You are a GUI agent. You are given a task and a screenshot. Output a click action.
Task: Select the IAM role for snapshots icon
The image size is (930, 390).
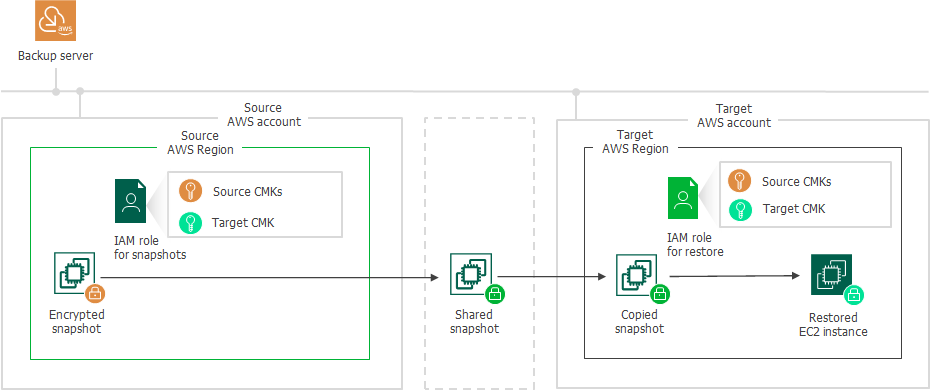131,201
